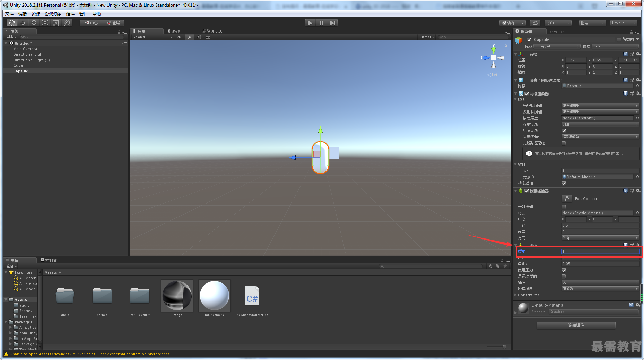This screenshot has height=360, width=644.
Task: Open scene effects image icon
Action: click(x=208, y=37)
